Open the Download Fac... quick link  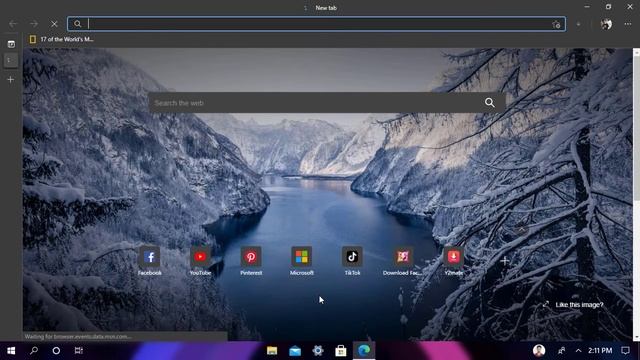coord(402,261)
